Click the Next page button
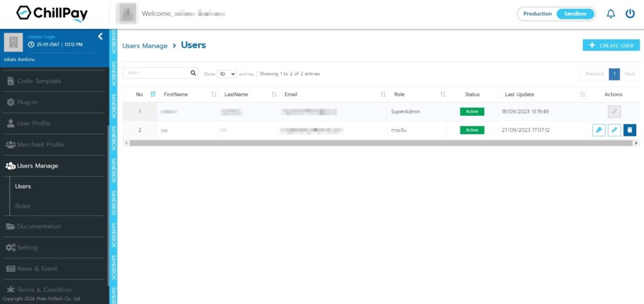 (x=630, y=74)
